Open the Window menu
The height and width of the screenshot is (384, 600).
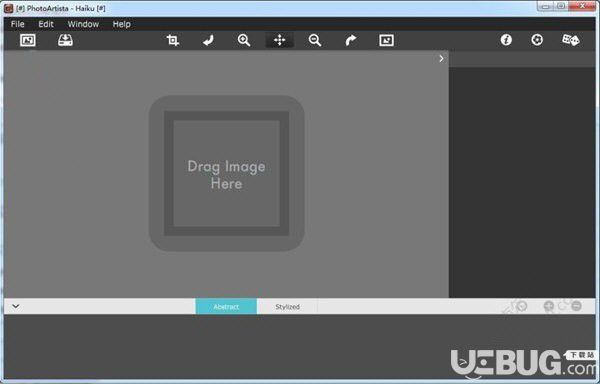point(83,24)
